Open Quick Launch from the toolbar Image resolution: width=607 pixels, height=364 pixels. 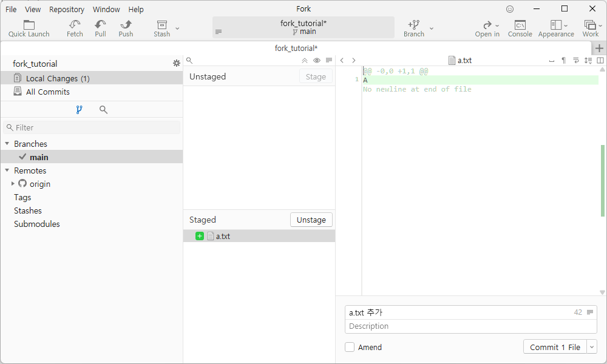29,29
